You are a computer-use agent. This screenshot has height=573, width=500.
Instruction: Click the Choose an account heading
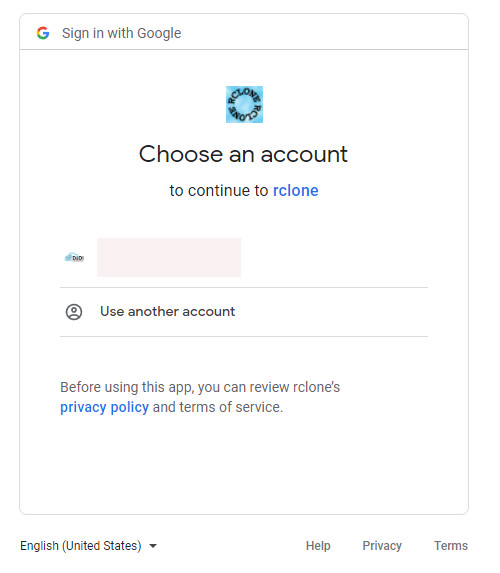coord(243,154)
